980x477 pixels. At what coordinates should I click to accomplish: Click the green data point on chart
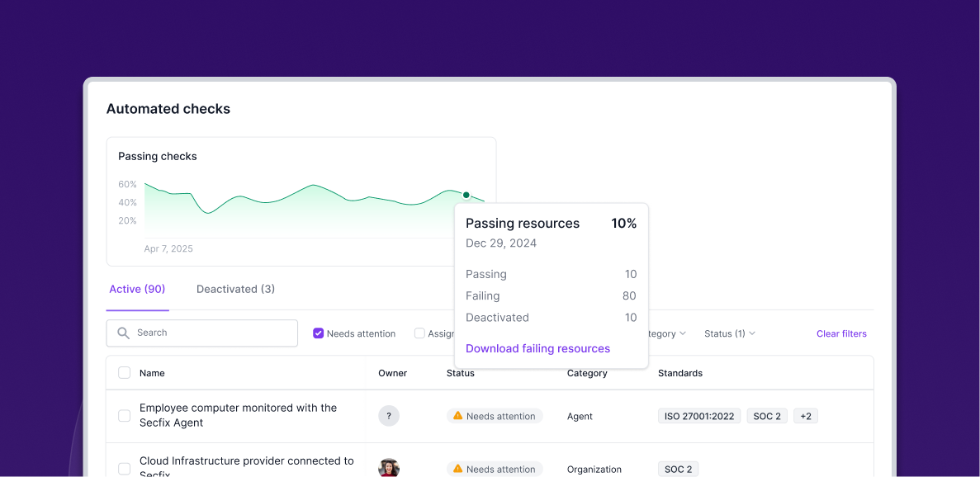pos(466,195)
